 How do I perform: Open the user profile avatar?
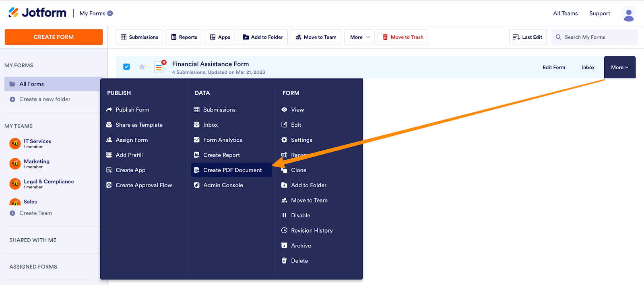628,14
